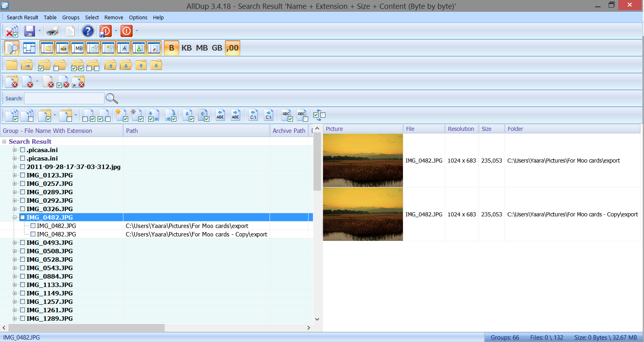The height and width of the screenshot is (342, 644).
Task: Collapse the IMG_0482.JPG group
Action: pyautogui.click(x=15, y=218)
